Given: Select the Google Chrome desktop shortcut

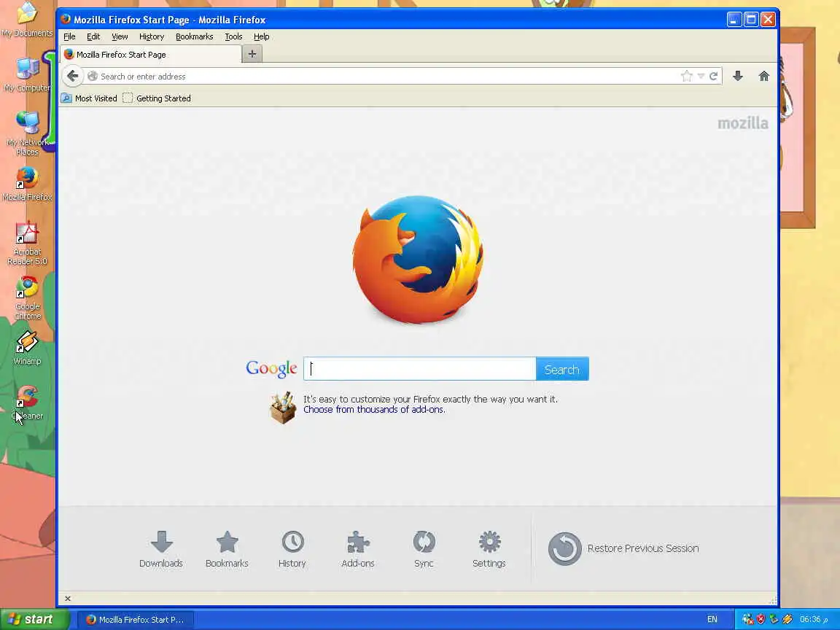Looking at the screenshot, I should 27,297.
